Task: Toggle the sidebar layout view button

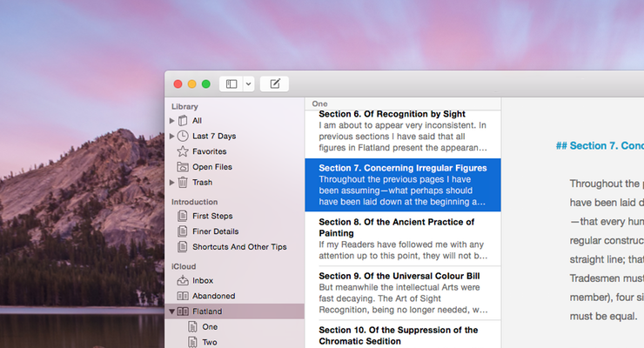Action: 231,84
